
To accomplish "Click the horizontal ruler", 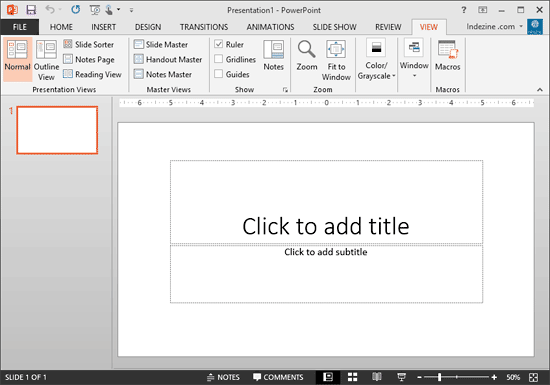I will (326, 103).
